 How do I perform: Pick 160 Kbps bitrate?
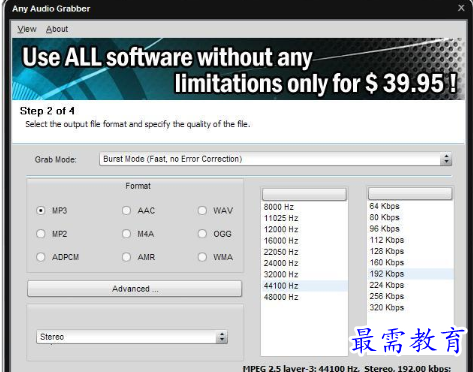[x=410, y=263]
